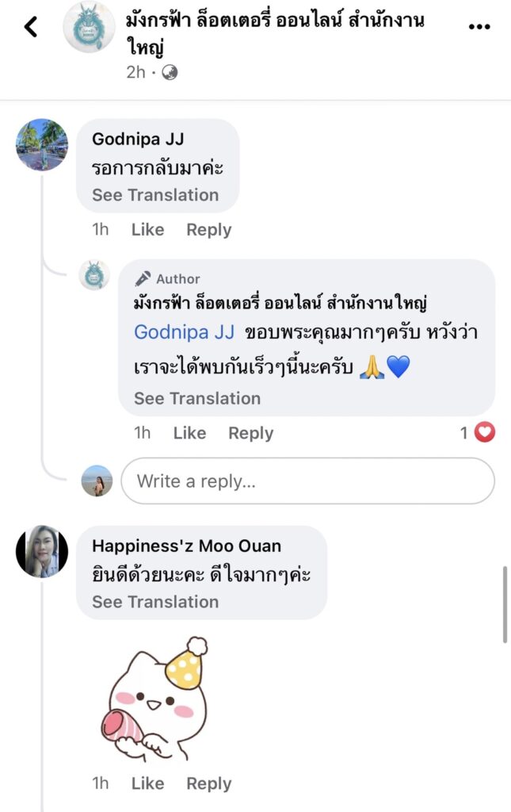Like Happiness'z Moo Ouan's comment
Viewport: 511px width, 812px height.
(147, 783)
